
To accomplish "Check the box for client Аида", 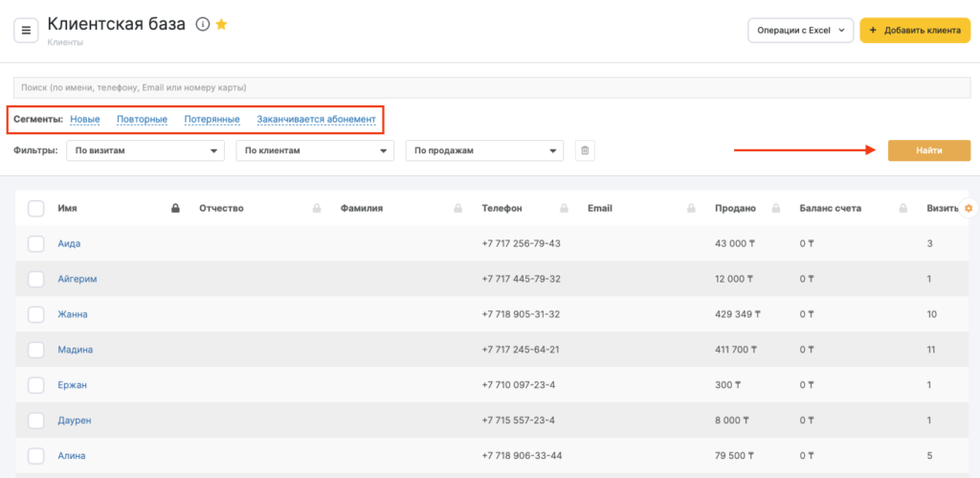I will click(x=35, y=243).
